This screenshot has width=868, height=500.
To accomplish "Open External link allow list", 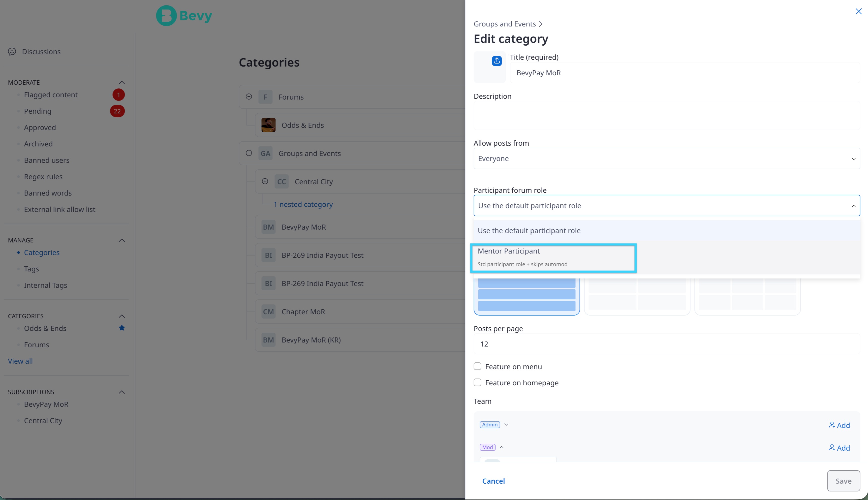I will [60, 209].
